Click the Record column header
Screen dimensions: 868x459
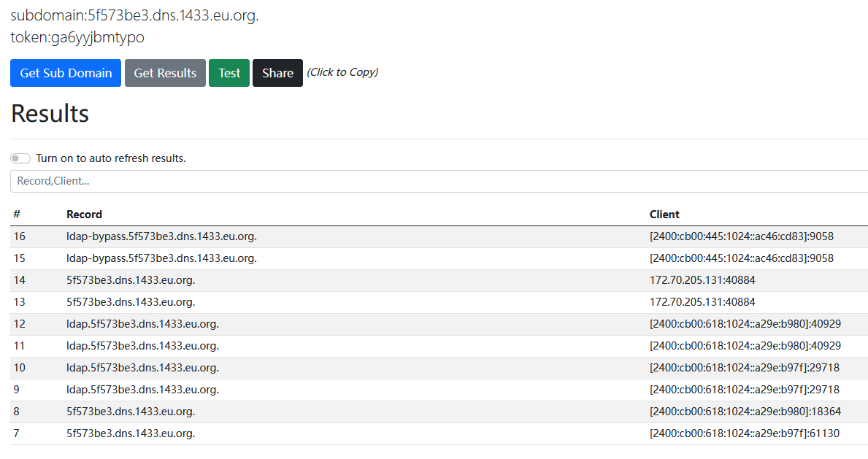(x=84, y=215)
